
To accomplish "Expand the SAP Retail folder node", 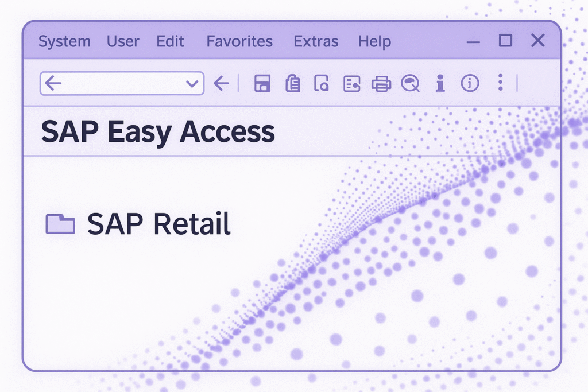I will 60,223.
